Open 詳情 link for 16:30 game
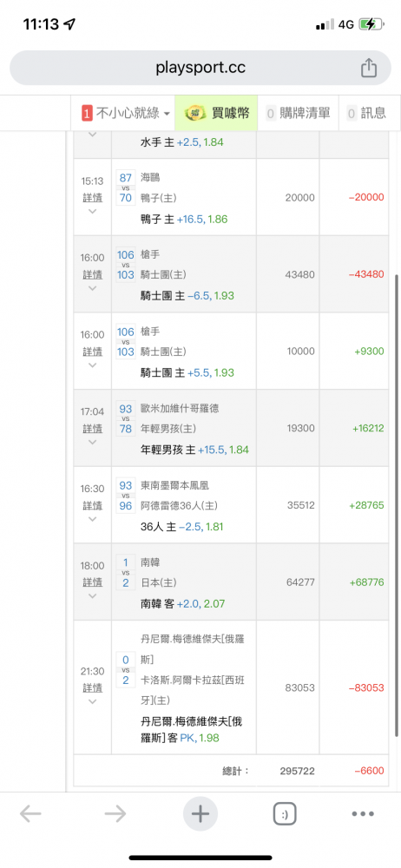Viewport: 401px width, 868px height. [93, 505]
